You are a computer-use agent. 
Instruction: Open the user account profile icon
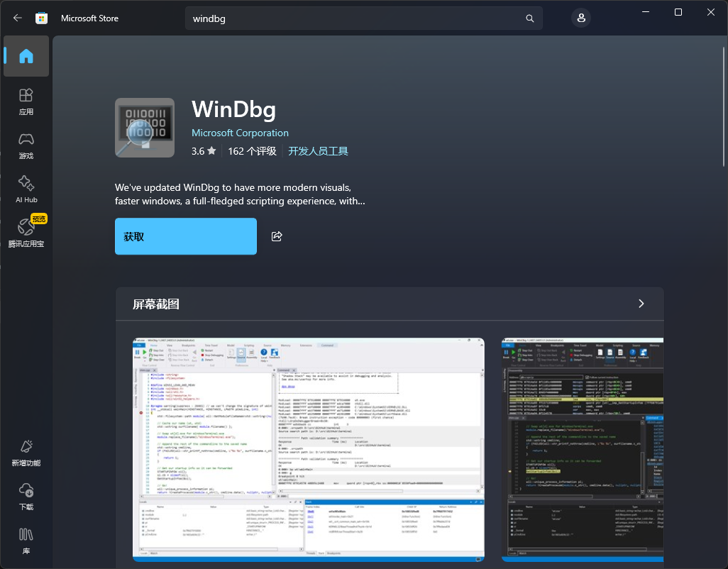pos(581,18)
